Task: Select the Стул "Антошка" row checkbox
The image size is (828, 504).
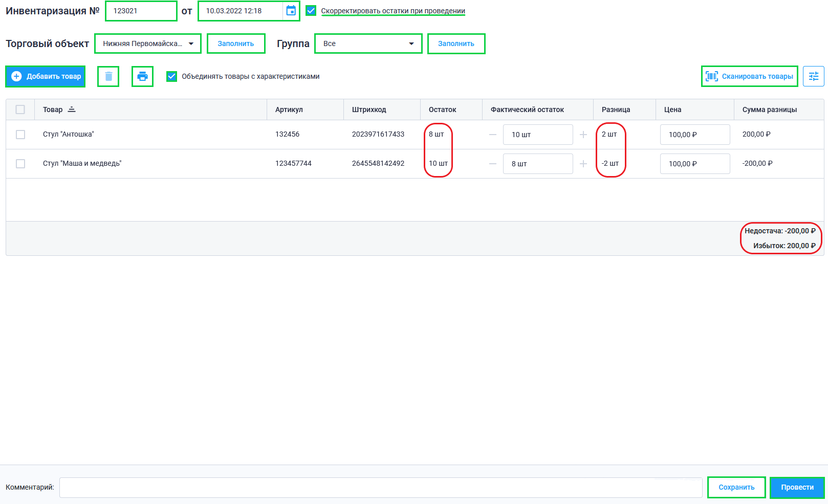Action: pyautogui.click(x=20, y=135)
